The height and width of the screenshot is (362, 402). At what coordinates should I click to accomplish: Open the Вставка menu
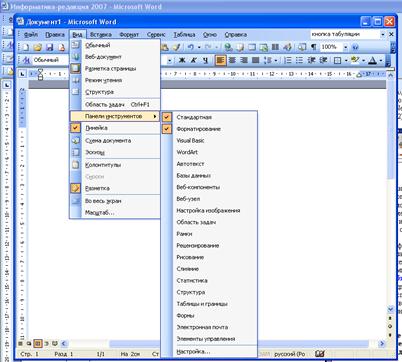[101, 34]
